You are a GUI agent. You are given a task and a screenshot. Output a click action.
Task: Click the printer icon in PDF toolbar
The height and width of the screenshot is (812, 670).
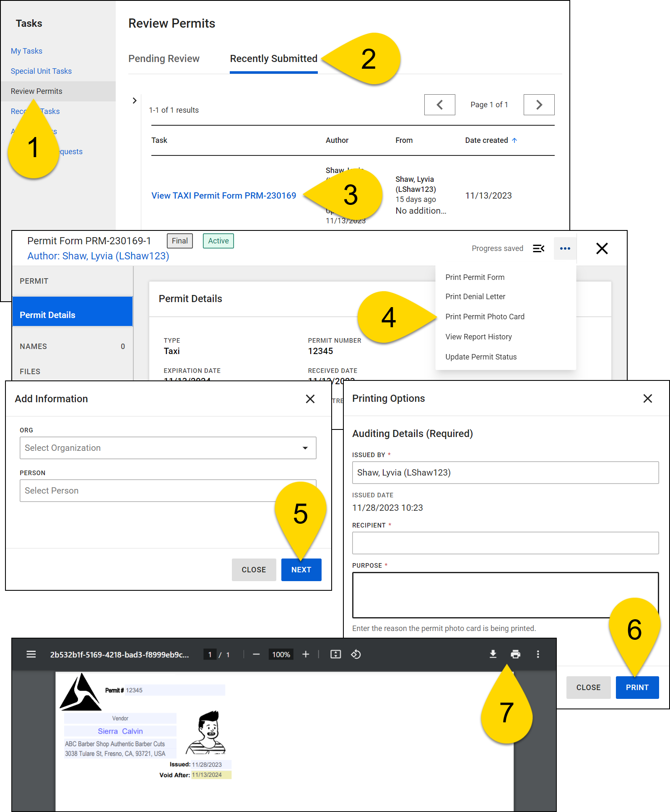[515, 654]
